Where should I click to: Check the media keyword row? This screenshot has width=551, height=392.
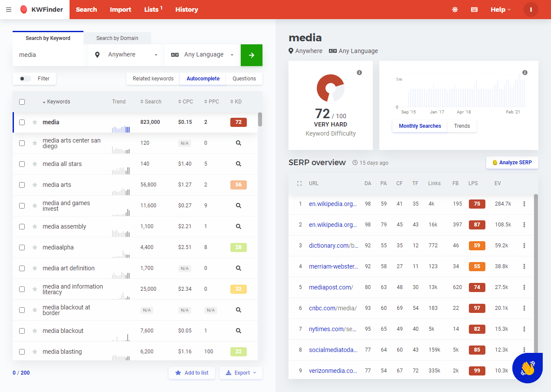(x=22, y=122)
